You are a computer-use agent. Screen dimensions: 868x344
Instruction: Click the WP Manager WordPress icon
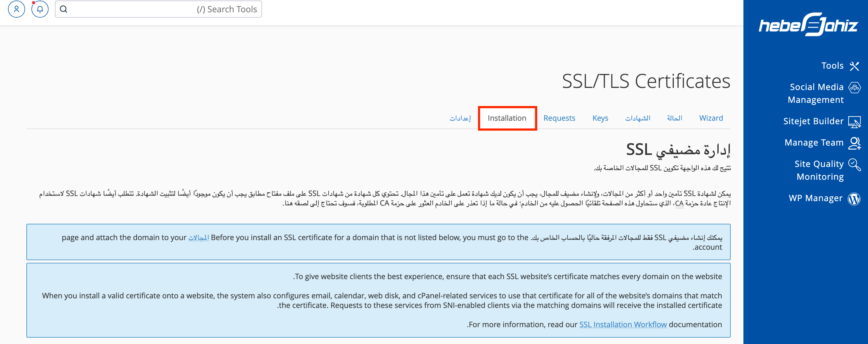coord(854,199)
